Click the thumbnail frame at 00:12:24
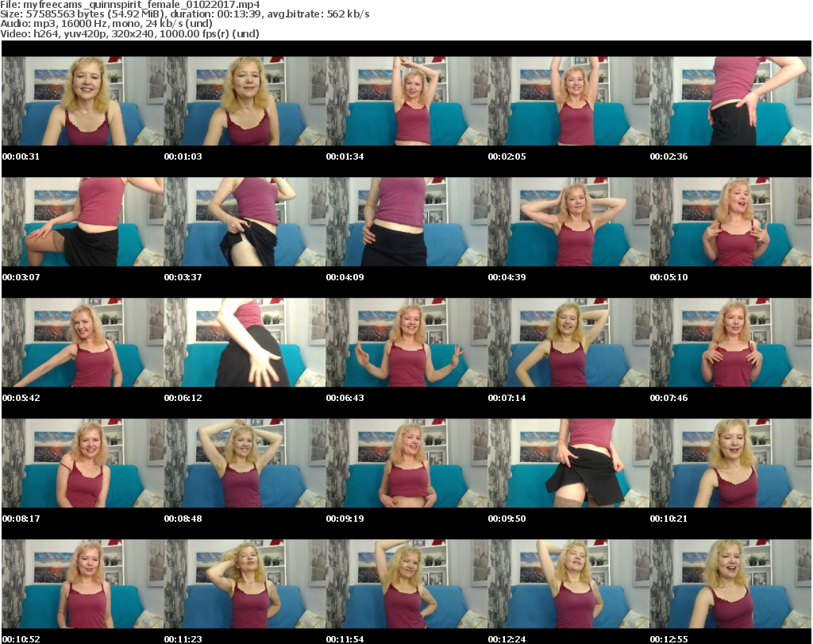Viewport: 813px width, 644px height. 568,584
